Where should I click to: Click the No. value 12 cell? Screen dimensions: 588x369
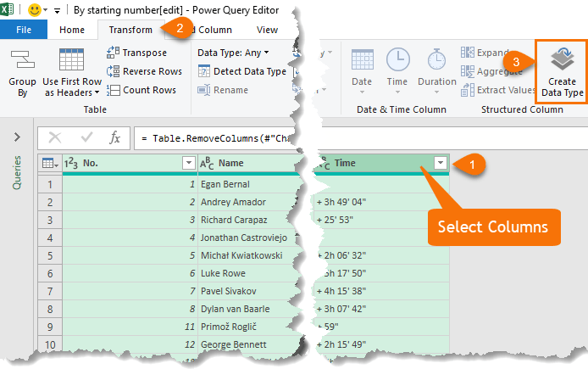[x=130, y=344]
